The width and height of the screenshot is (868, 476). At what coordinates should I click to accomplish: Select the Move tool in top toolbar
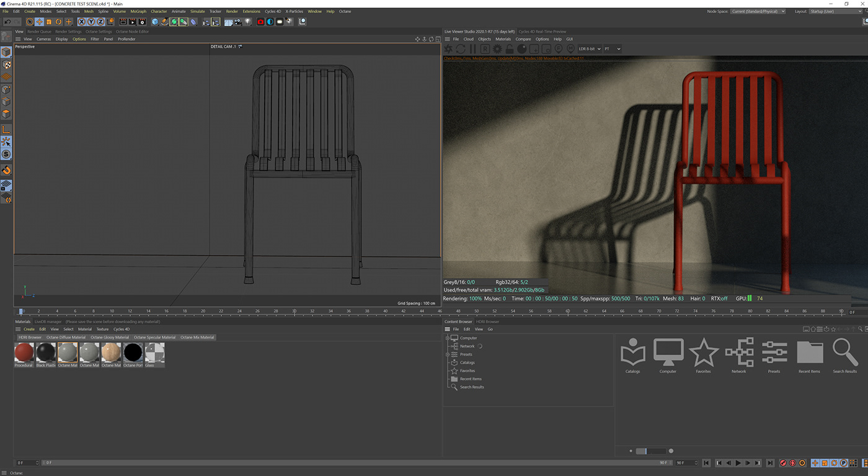pyautogui.click(x=39, y=22)
